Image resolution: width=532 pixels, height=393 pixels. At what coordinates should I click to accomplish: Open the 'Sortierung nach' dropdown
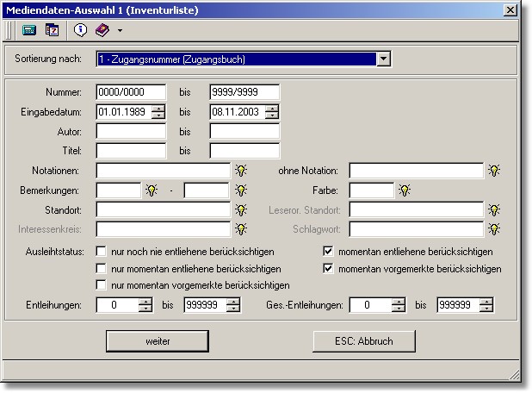384,59
